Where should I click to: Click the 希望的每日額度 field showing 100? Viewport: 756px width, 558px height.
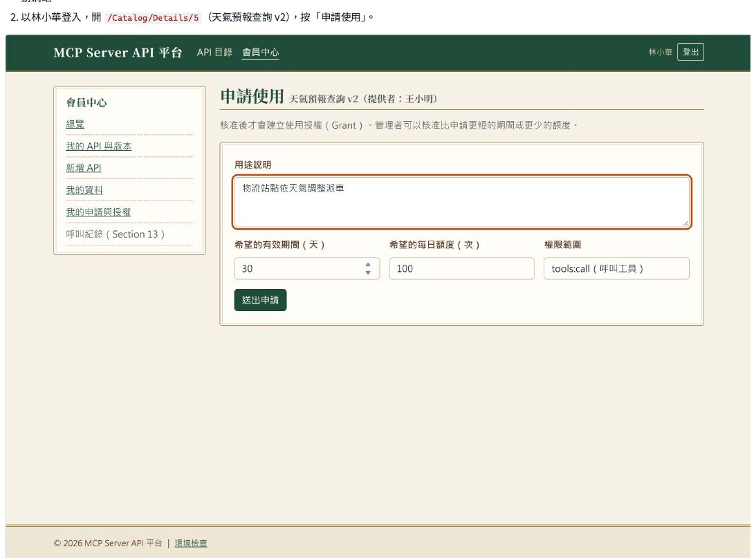point(462,268)
